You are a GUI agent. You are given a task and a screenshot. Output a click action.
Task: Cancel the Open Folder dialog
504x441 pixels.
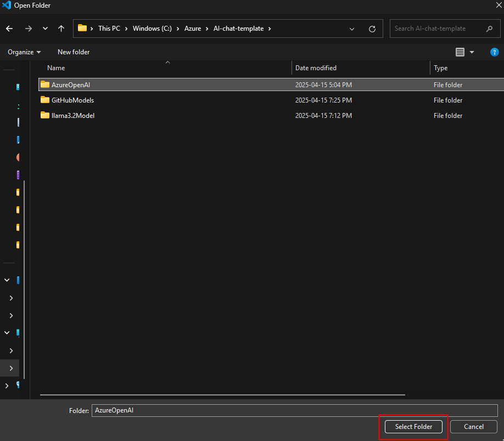pos(473,427)
